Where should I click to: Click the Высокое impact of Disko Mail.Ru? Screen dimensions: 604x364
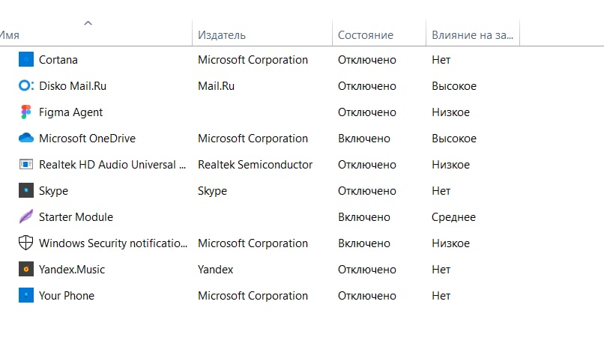pos(454,86)
